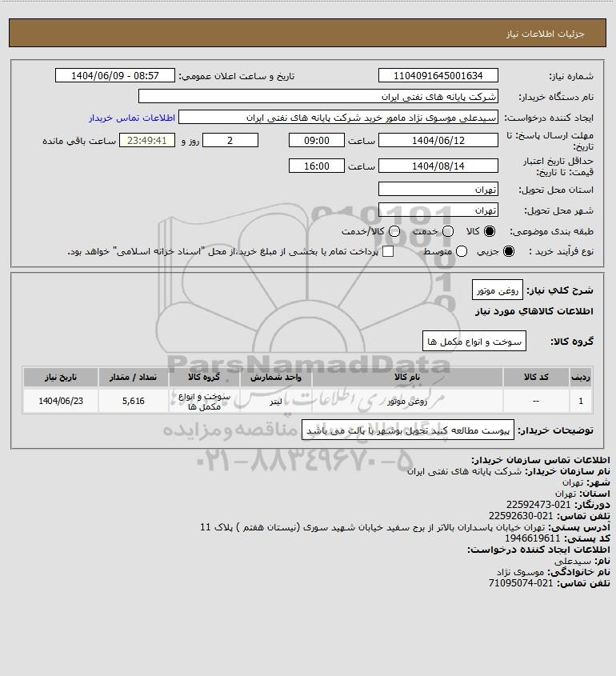Click the item name cell روغن موتور in table

(x=407, y=402)
